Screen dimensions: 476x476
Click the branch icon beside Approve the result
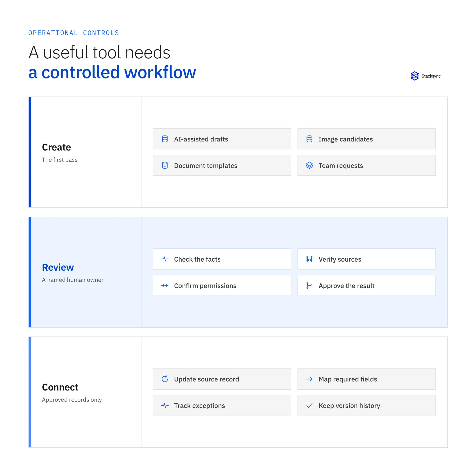click(309, 285)
